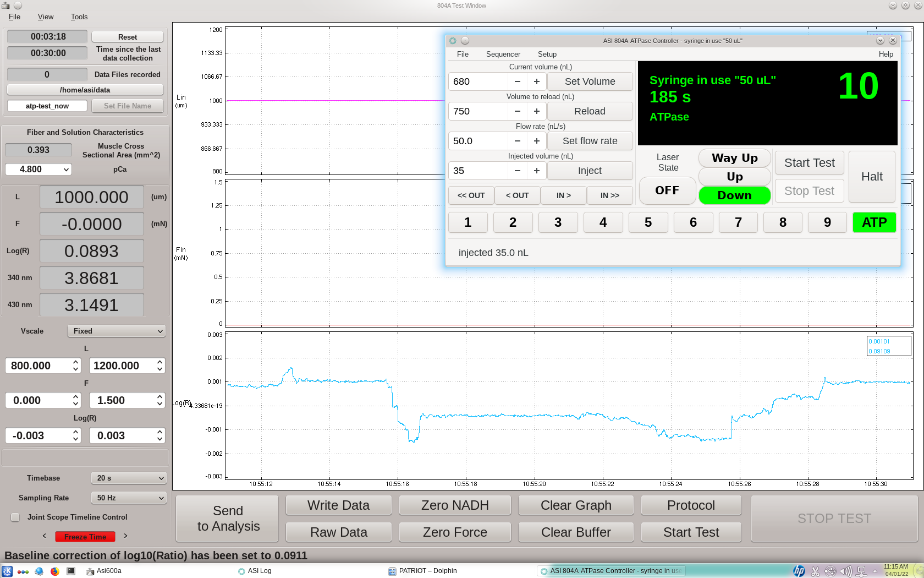
Task: Adjust L maximum 1200.000 spinner arrows
Action: click(159, 366)
